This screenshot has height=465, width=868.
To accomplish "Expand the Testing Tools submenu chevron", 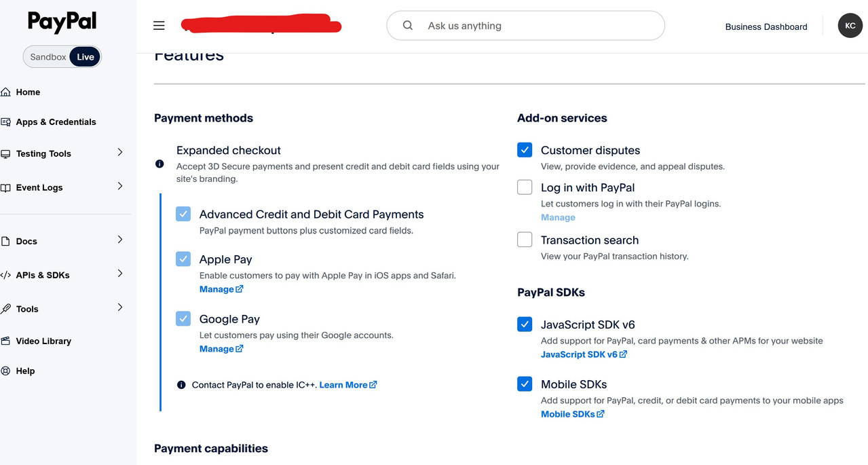I will [120, 153].
